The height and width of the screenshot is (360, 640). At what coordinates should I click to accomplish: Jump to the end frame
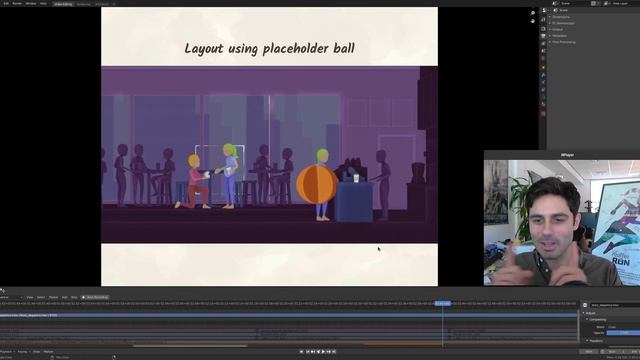pos(334,351)
